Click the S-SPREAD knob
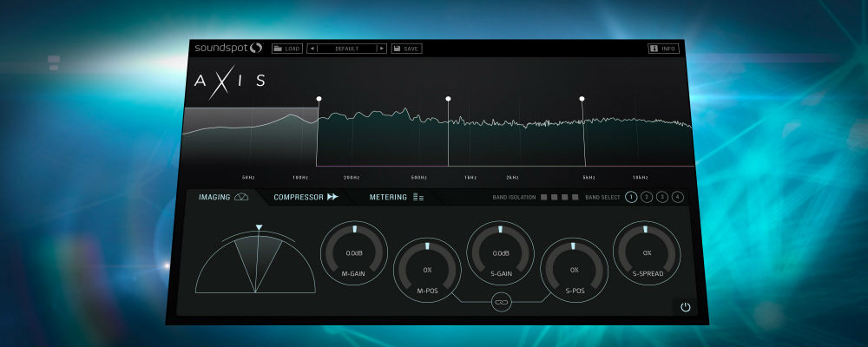This screenshot has width=868, height=347. [x=647, y=253]
